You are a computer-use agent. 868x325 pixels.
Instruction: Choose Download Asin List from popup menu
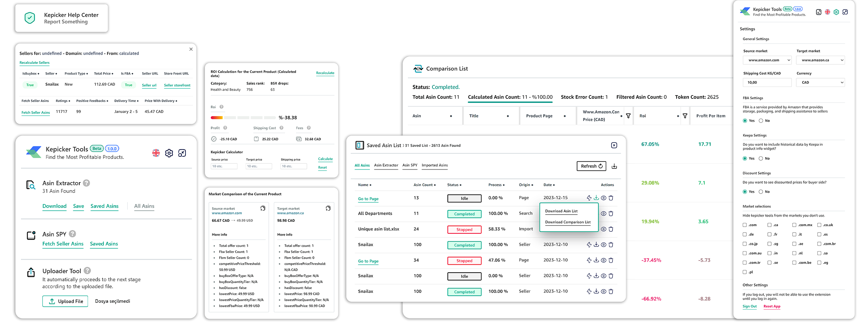pyautogui.click(x=561, y=211)
